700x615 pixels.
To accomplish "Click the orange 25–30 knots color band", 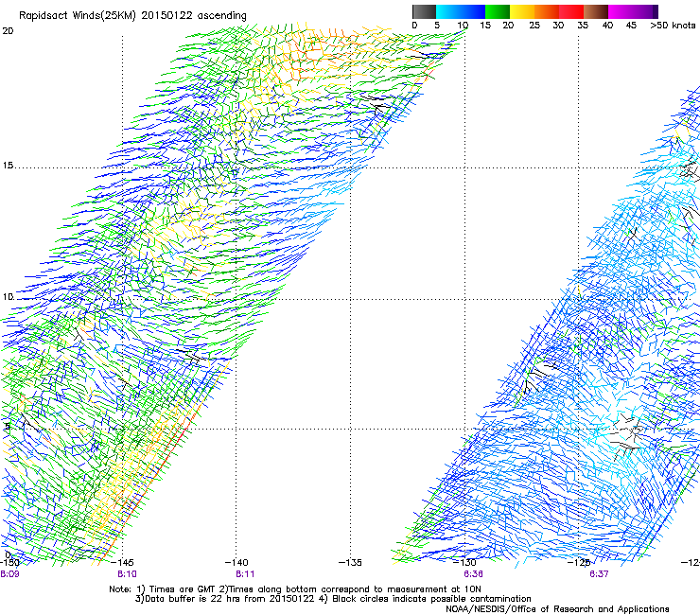I will click(547, 11).
